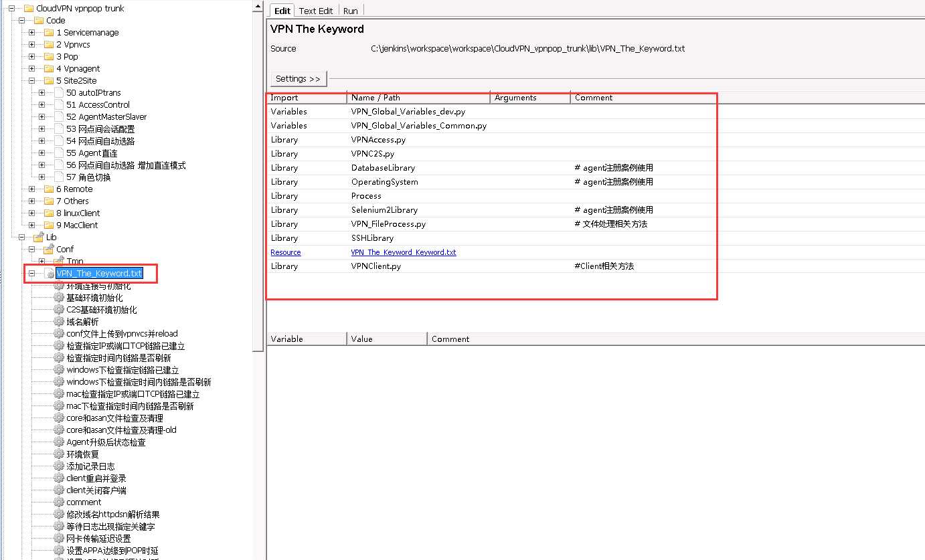Image resolution: width=925 pixels, height=560 pixels.
Task: Click the gear icon beside 检查指定IP或端口TCP链路已建立
Action: click(x=59, y=346)
